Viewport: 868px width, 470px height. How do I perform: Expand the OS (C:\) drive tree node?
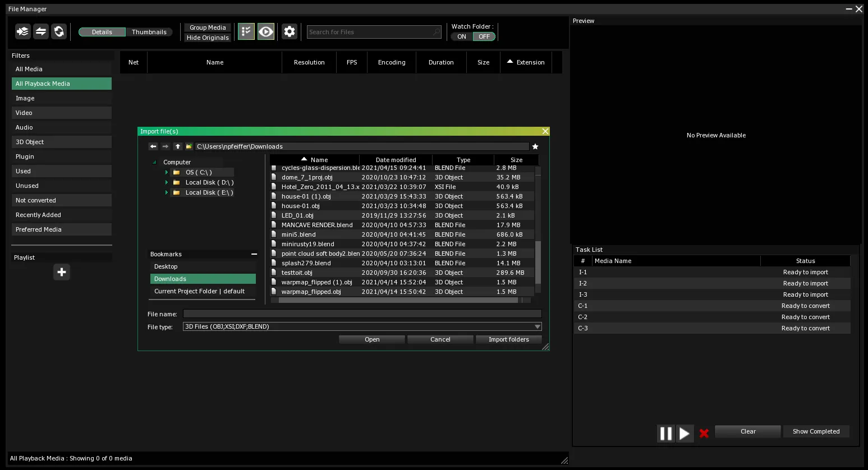[167, 172]
